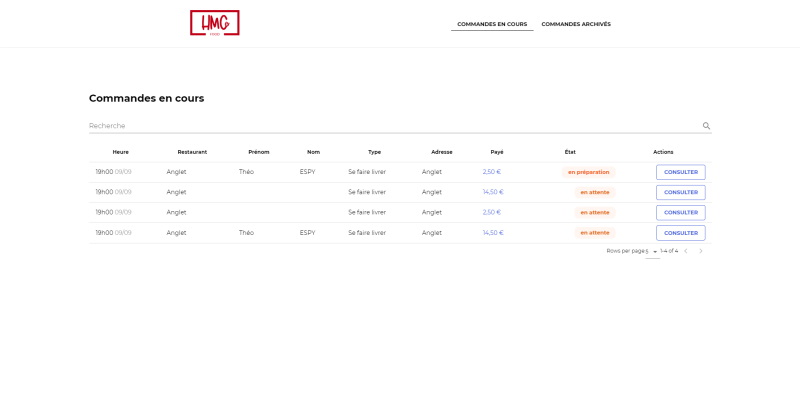Consult the en préparation order

tap(681, 172)
